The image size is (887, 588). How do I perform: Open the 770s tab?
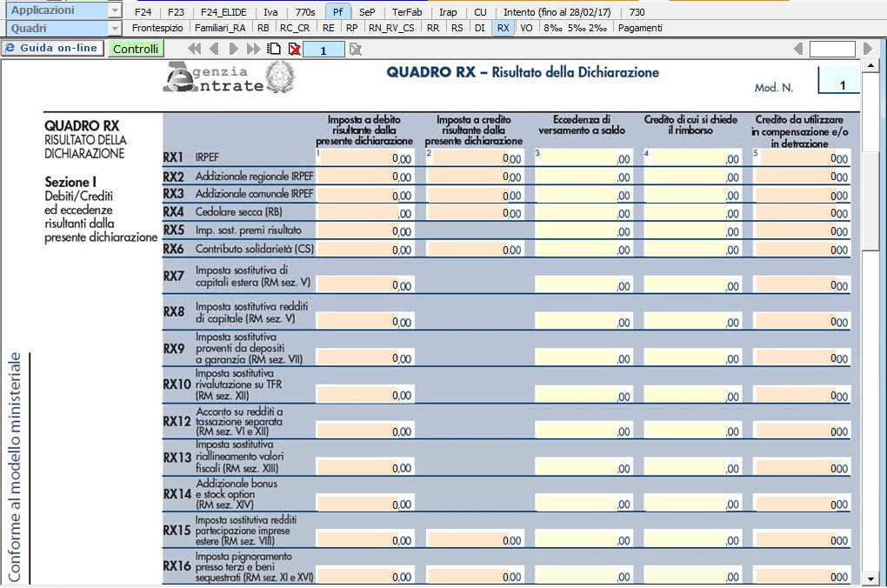click(x=305, y=12)
